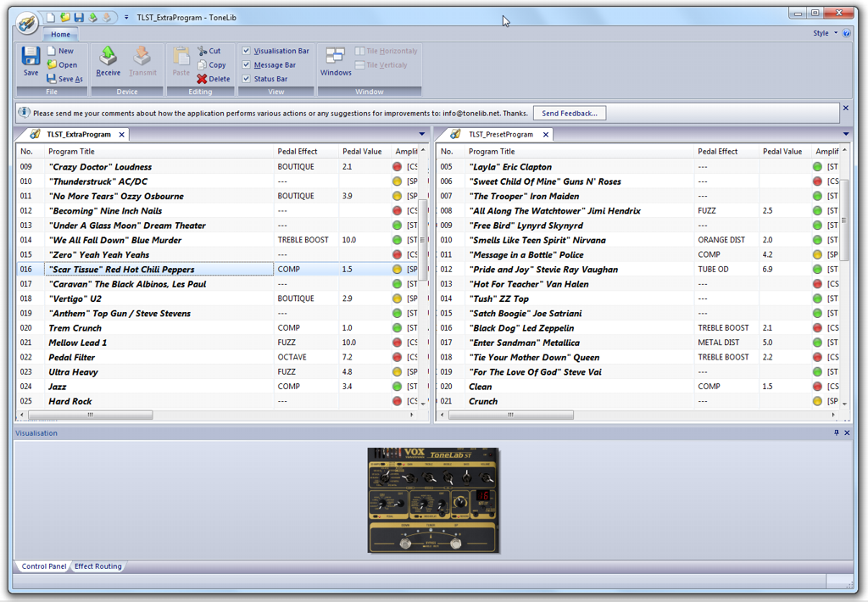Sort ExtraProgram list by Pedal Effect header

(x=305, y=151)
